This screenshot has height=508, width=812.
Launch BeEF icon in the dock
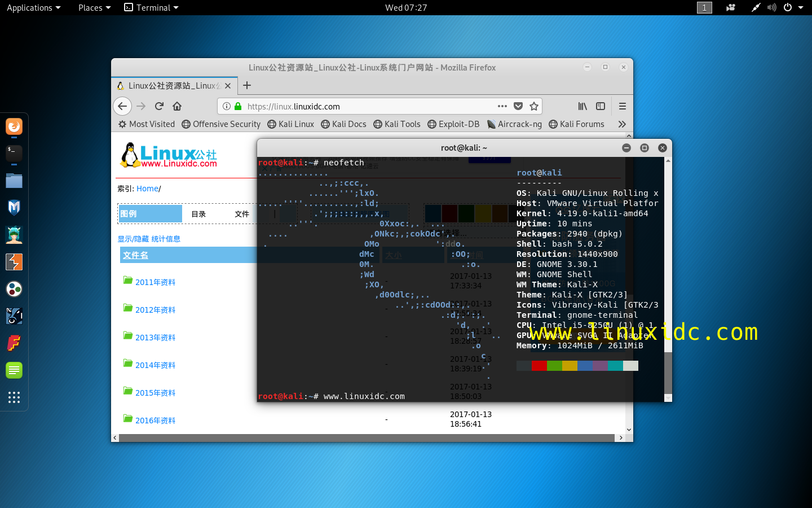click(14, 316)
